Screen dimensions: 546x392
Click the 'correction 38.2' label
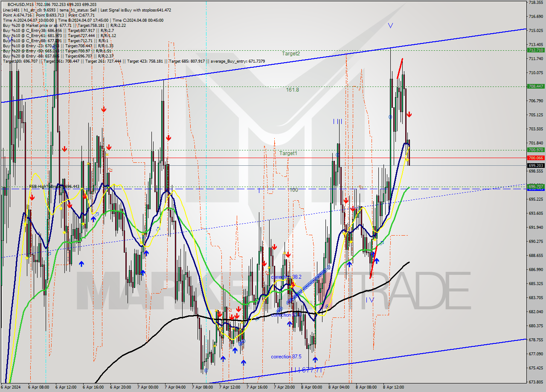coord(286,277)
